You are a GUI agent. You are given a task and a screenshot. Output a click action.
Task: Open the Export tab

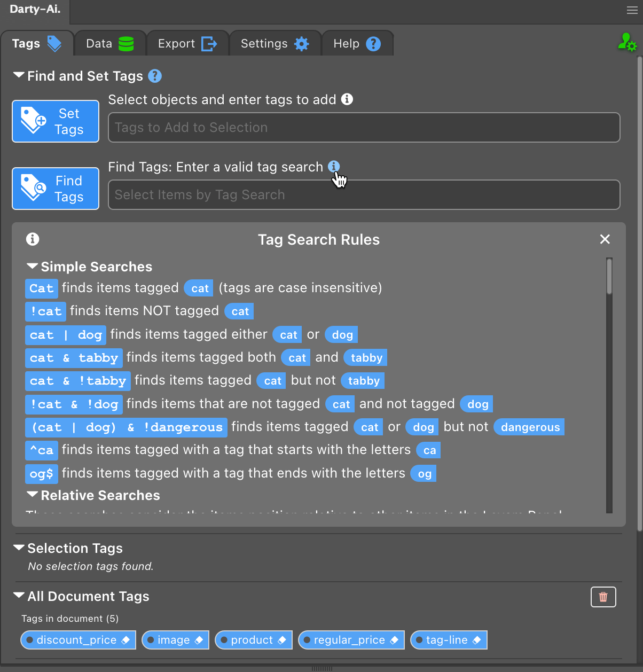pos(187,43)
